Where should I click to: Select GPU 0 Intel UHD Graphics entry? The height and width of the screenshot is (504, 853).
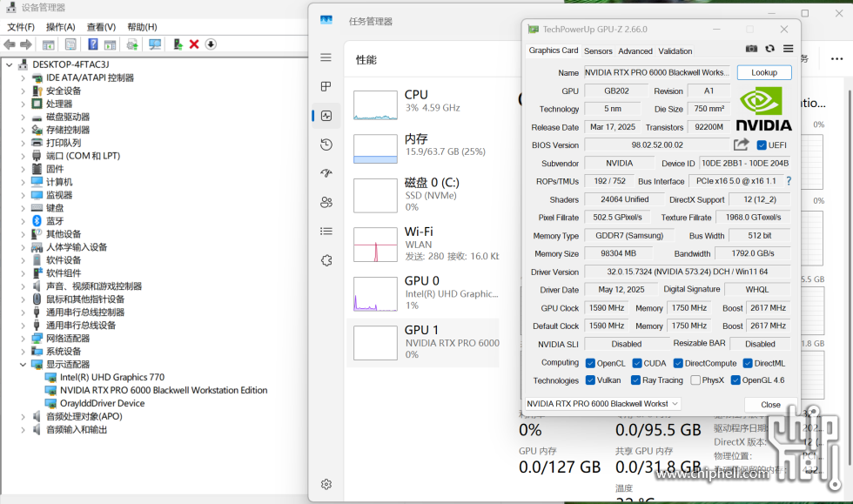423,292
